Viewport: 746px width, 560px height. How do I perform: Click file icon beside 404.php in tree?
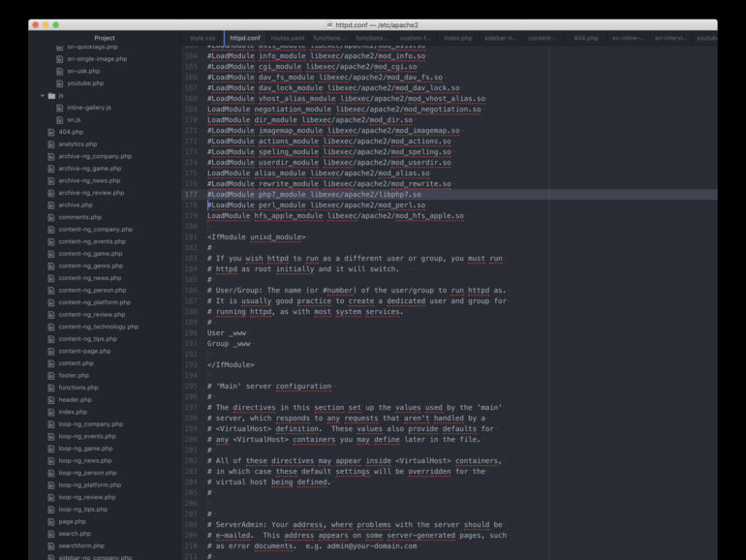[51, 133]
